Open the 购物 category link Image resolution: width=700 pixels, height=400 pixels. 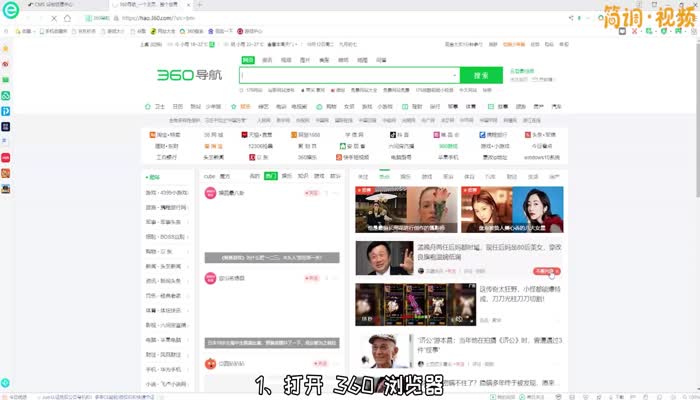pos(331,107)
